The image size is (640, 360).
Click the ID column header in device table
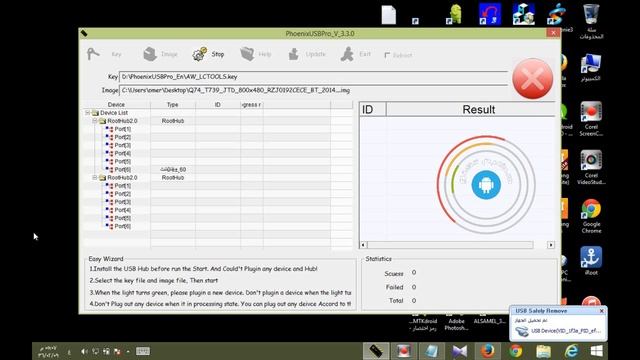218,105
